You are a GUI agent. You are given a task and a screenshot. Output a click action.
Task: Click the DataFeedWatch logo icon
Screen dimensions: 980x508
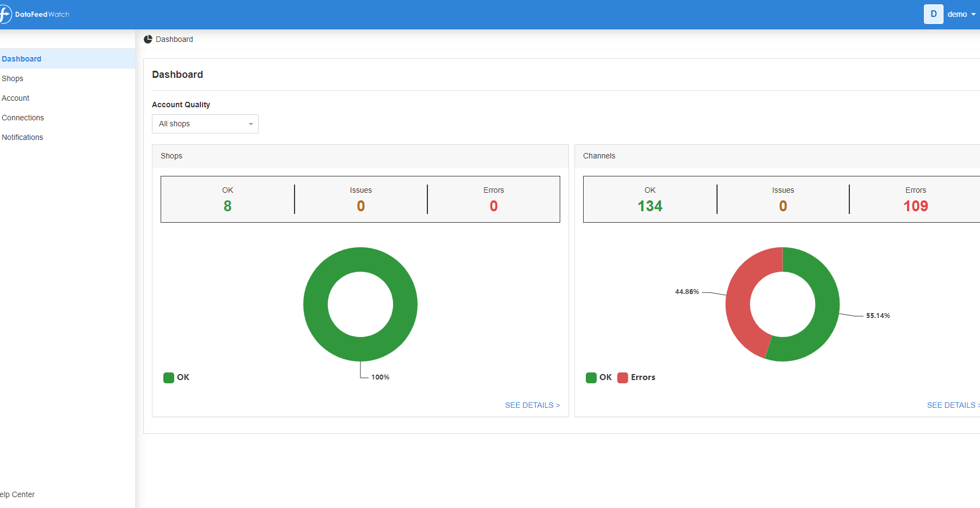click(5, 14)
